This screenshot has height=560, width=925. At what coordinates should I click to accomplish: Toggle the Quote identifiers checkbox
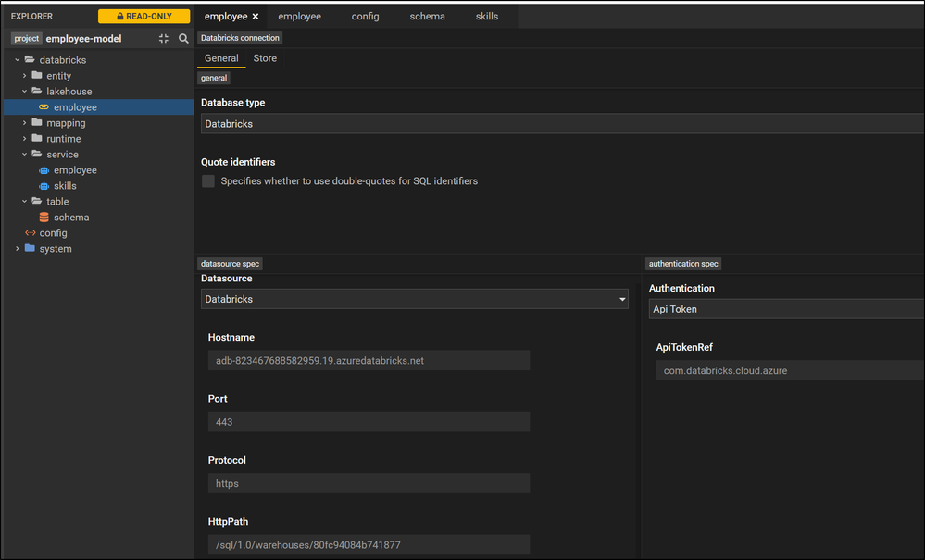(208, 181)
